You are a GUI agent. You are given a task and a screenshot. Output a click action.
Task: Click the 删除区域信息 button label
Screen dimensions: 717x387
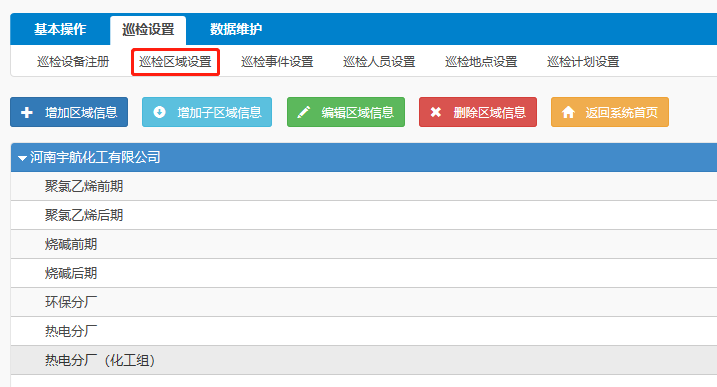490,113
